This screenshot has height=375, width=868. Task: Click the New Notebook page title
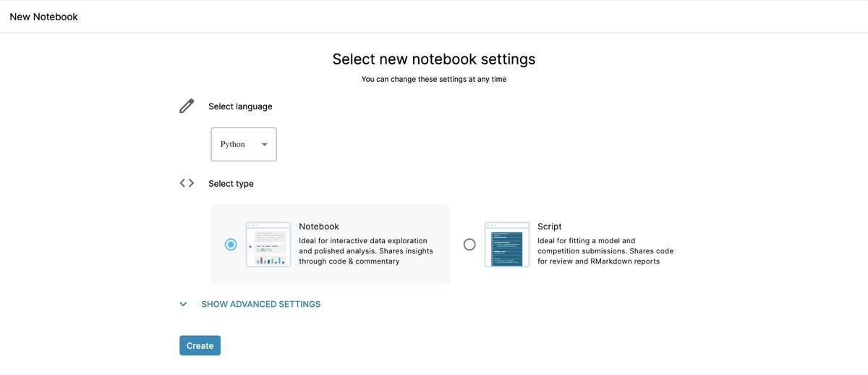44,17
